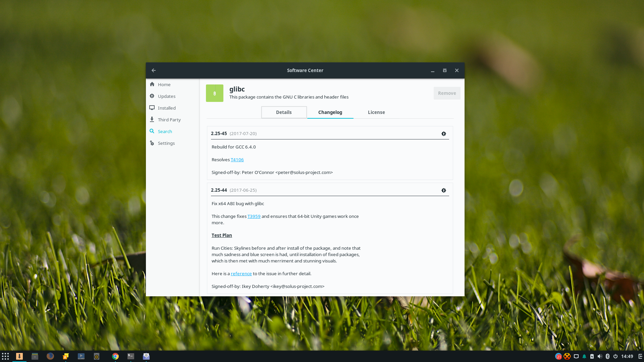Open the applications menu grid in the panel
The image size is (644, 362).
coord(5,356)
